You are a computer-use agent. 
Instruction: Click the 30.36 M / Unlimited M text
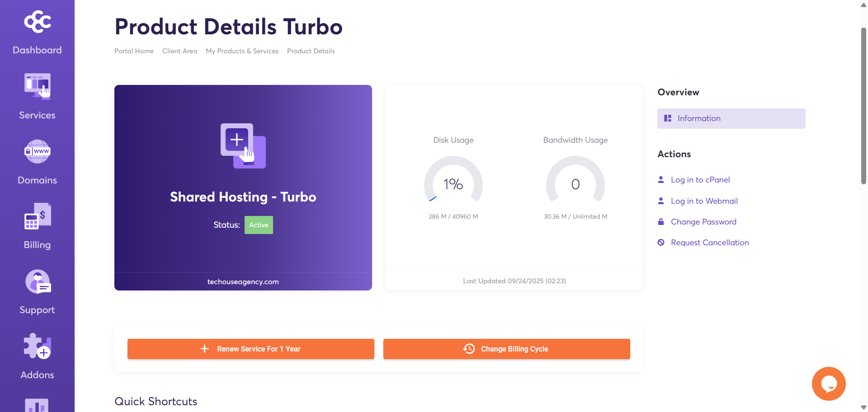(x=576, y=216)
